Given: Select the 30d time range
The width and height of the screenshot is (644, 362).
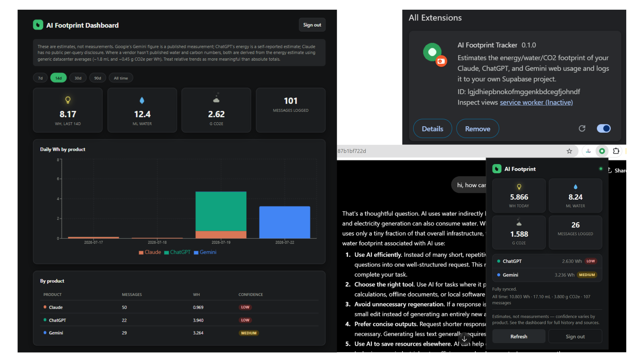Looking at the screenshot, I should (78, 78).
